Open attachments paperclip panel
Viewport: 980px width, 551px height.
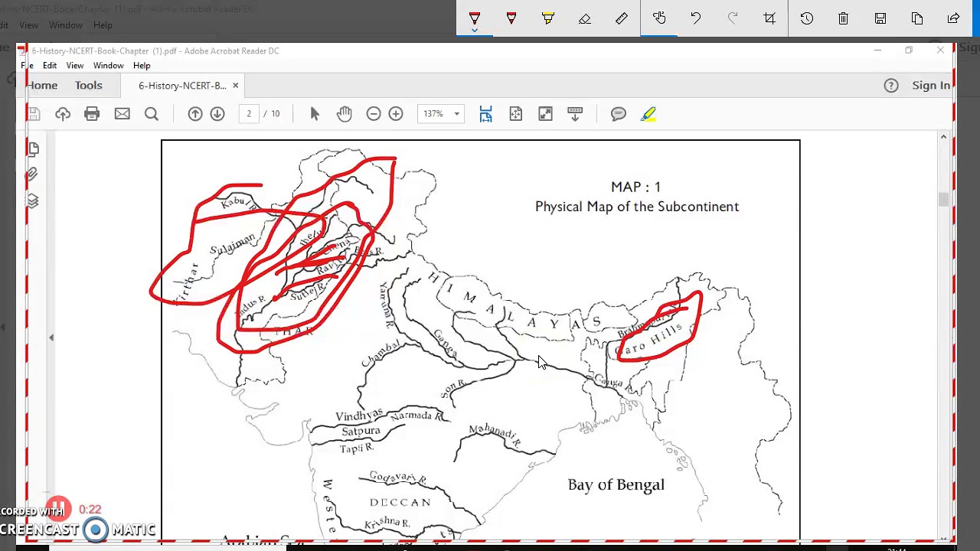point(32,174)
